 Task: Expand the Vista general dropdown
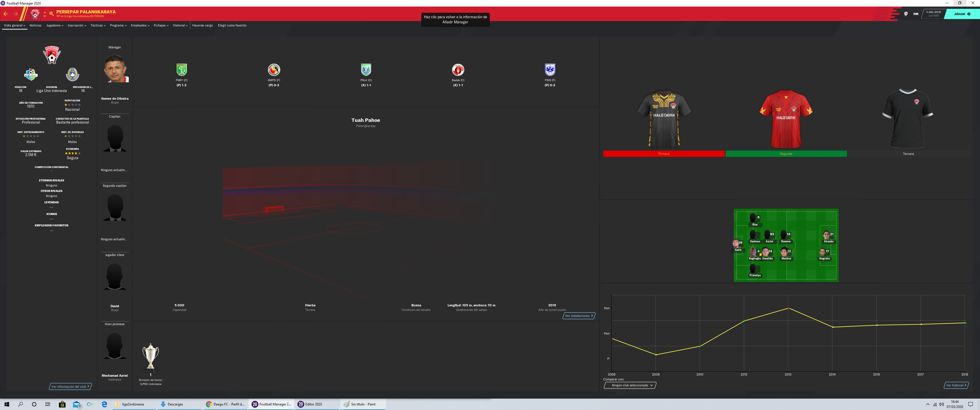pos(15,25)
